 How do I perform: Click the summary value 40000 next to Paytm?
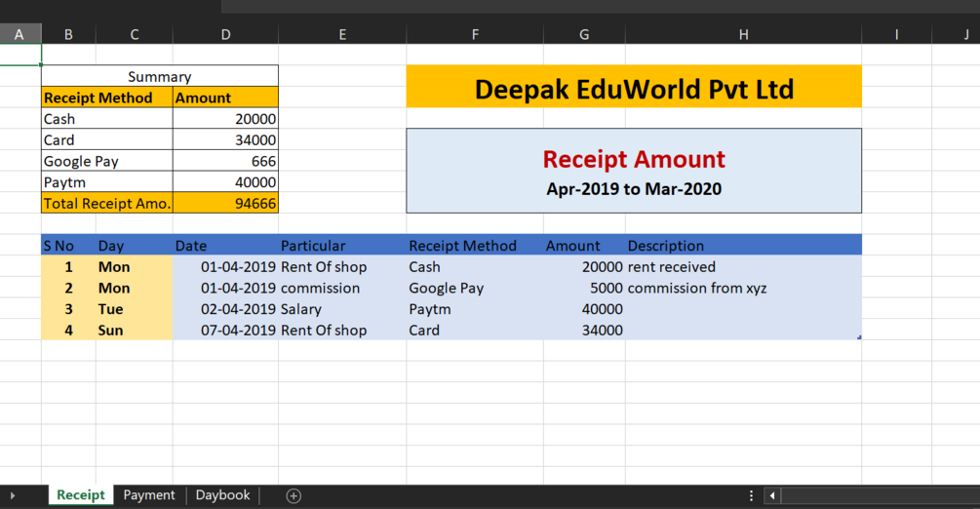[x=225, y=182]
